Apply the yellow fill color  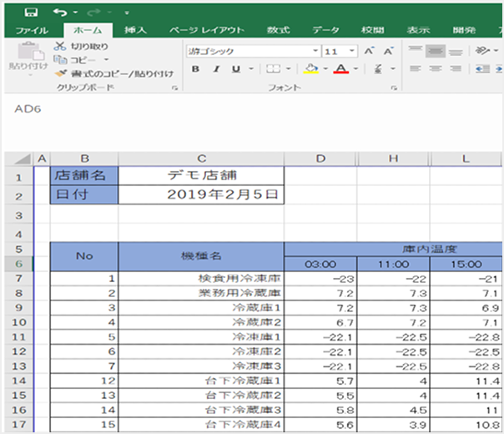(310, 68)
